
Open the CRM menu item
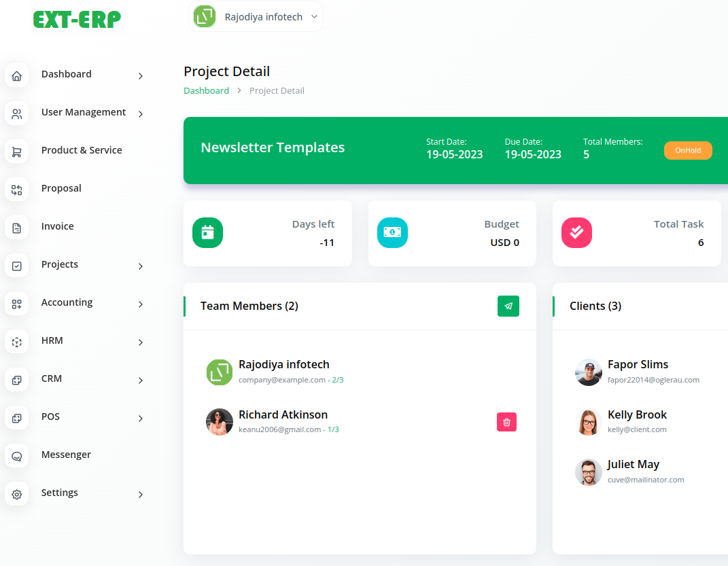[52, 378]
